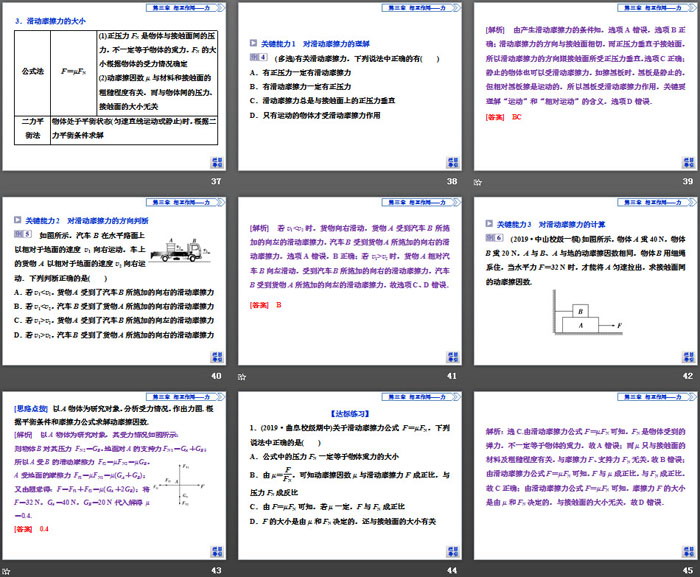Select slide 42 with stacked blocks A and B
Image resolution: width=700 pixels, height=577 pixels.
point(586,278)
